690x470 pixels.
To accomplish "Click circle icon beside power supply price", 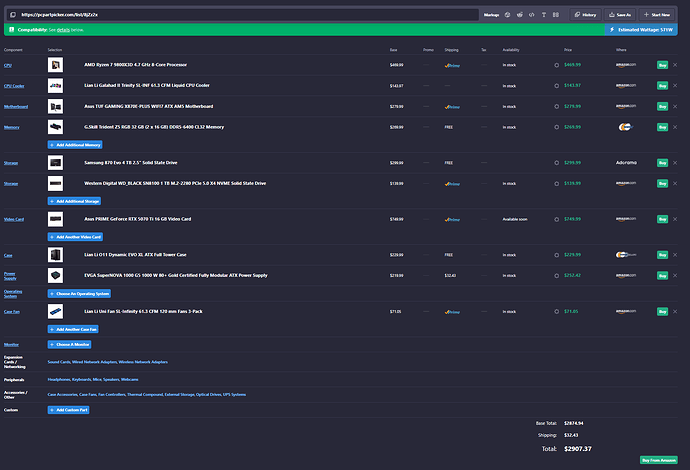I will pos(557,275).
